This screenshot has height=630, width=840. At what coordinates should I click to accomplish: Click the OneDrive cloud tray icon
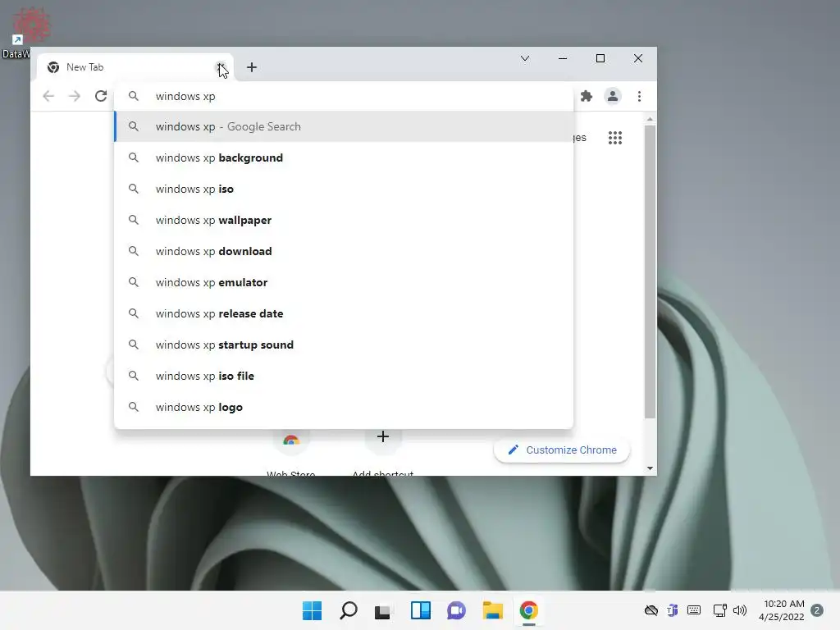[x=651, y=610]
